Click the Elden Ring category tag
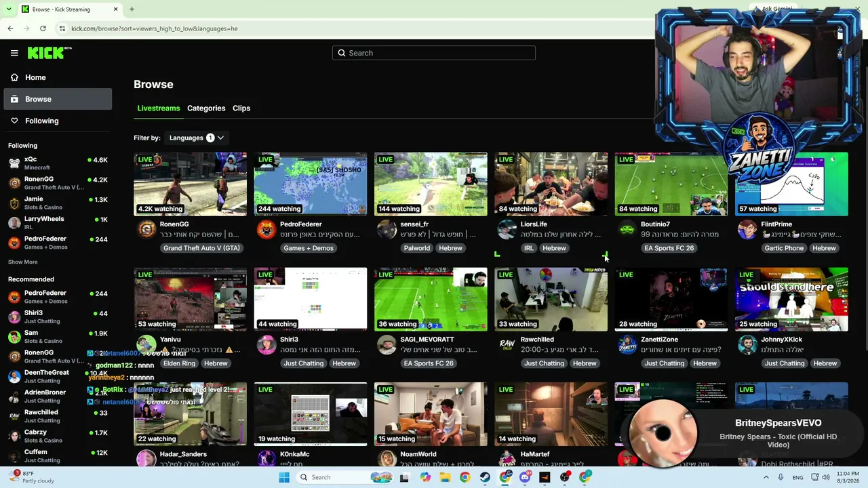Screen dimensions: 868x488 tap(179, 363)
